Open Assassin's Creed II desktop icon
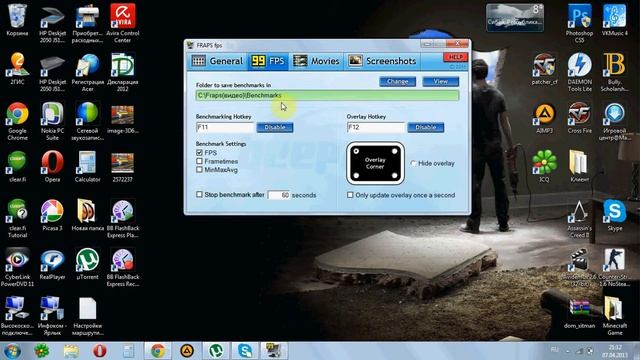Viewport: 640px width, 360px height. click(579, 219)
